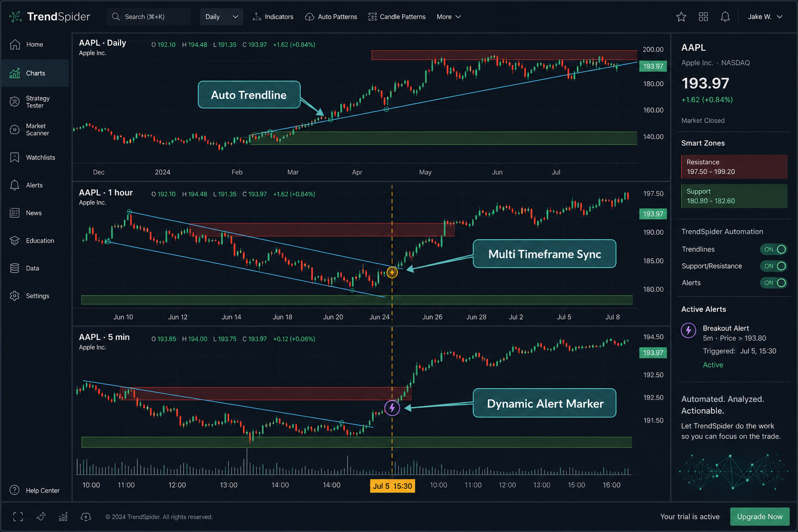This screenshot has height=532, width=798.
Task: Click the Indicators toolbar icon
Action: click(257, 17)
